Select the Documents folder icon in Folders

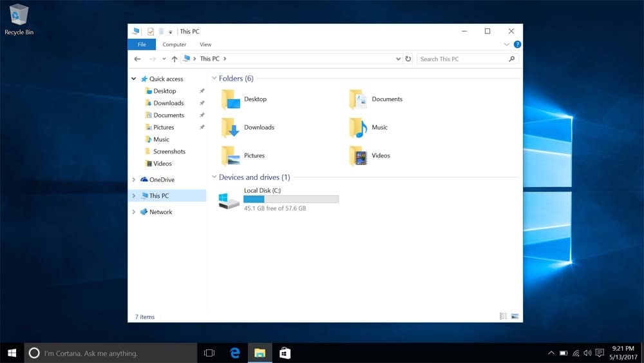[x=358, y=99]
